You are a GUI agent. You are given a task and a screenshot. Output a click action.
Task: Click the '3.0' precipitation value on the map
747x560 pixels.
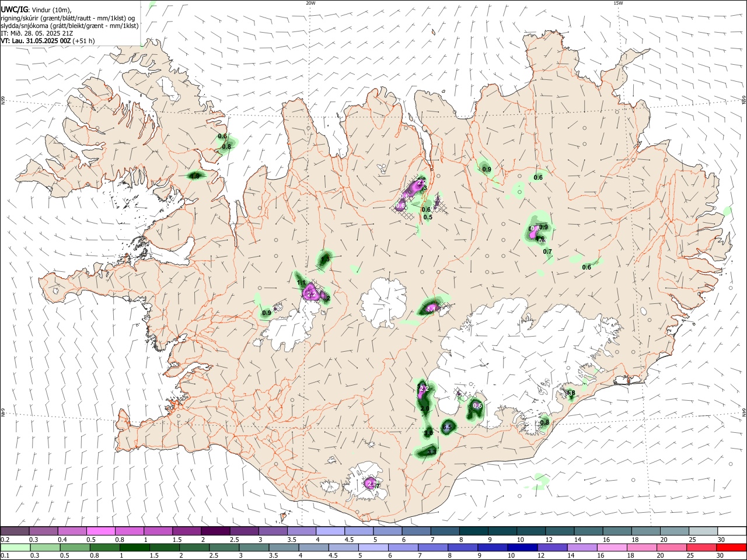428,433
